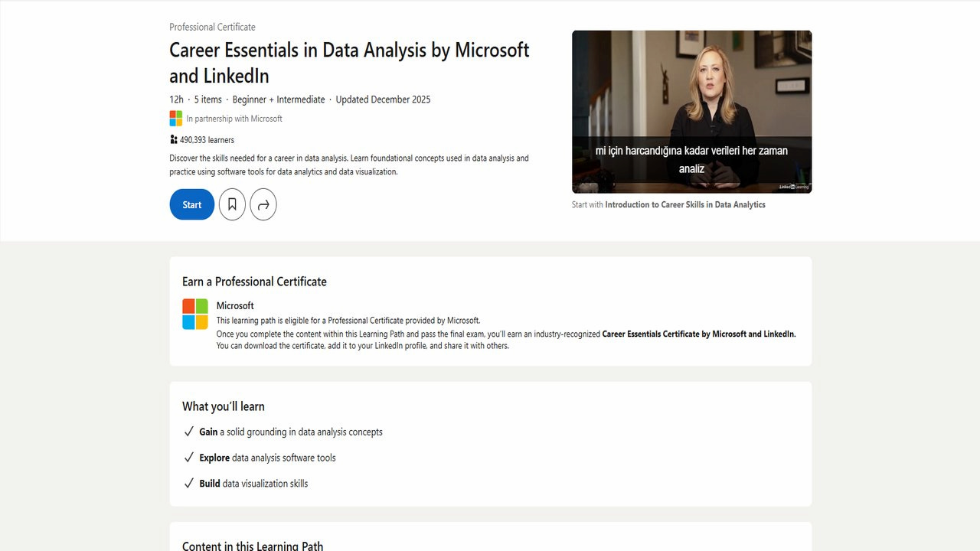Screen dimensions: 980x551
Task: Click the learners people icon
Action: (x=174, y=140)
